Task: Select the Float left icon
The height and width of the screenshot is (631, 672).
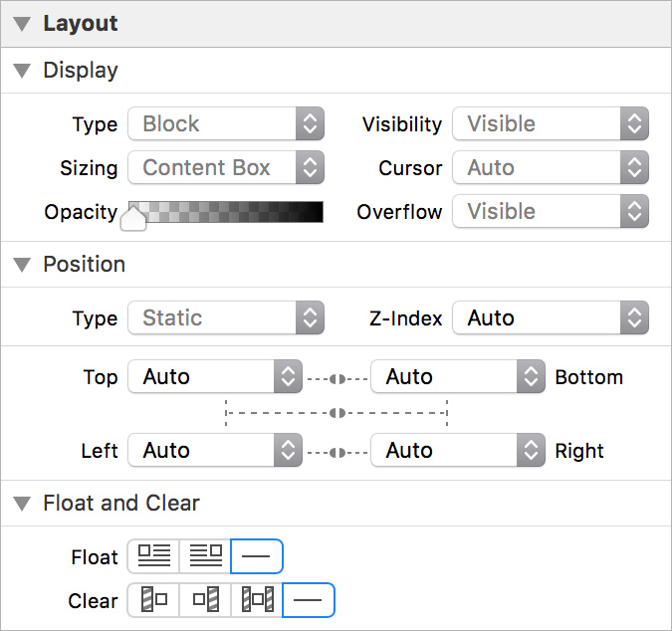Action: tap(153, 556)
